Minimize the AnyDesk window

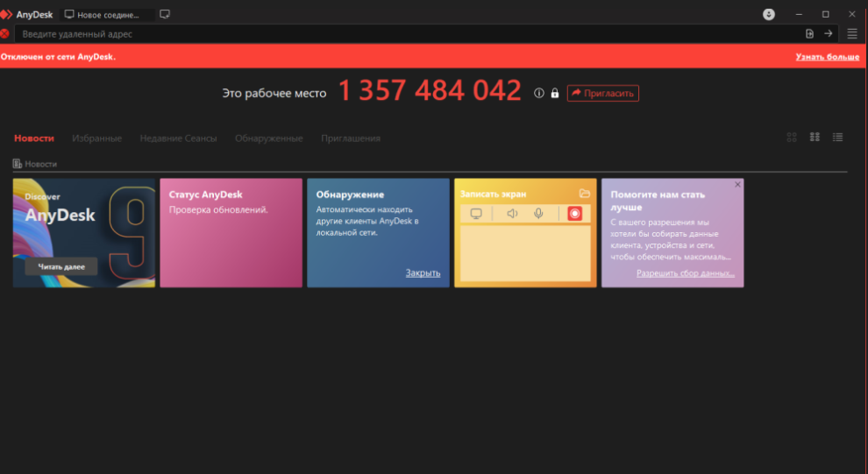799,14
